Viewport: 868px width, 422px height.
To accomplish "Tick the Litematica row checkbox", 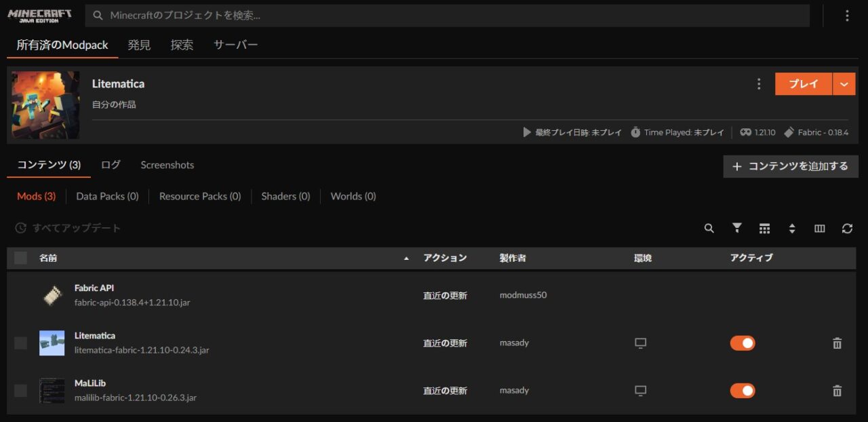I will click(21, 343).
